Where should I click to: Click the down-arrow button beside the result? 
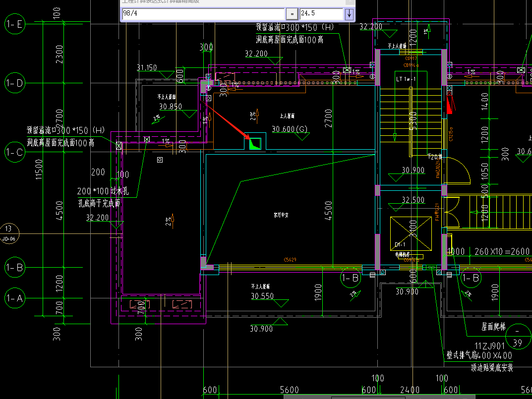pos(349,14)
